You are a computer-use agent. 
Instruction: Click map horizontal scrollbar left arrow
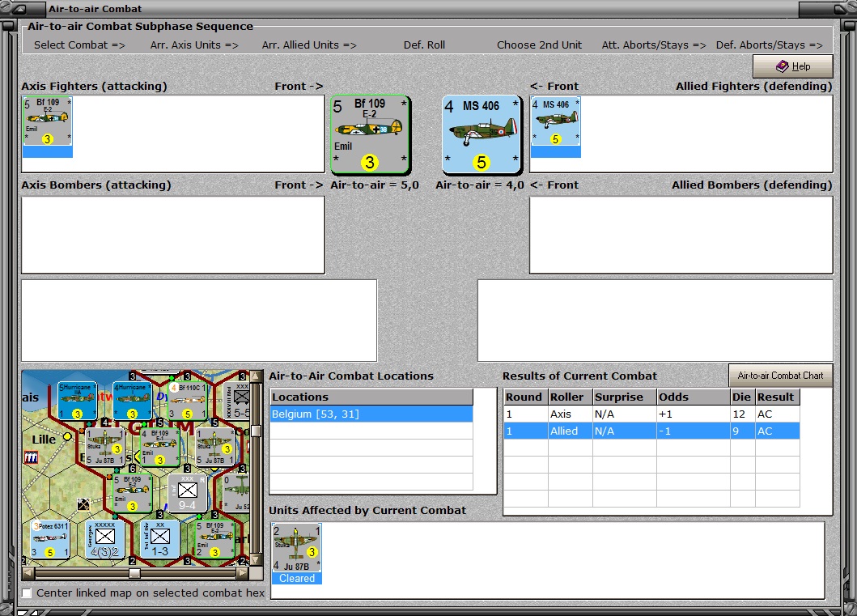click(x=28, y=573)
